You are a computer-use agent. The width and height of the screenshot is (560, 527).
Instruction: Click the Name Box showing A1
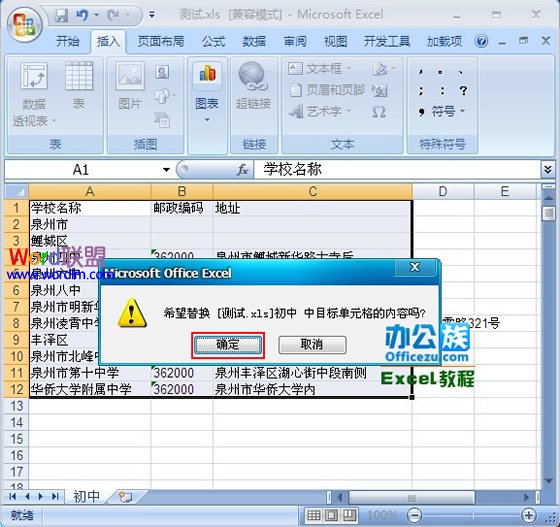click(82, 170)
